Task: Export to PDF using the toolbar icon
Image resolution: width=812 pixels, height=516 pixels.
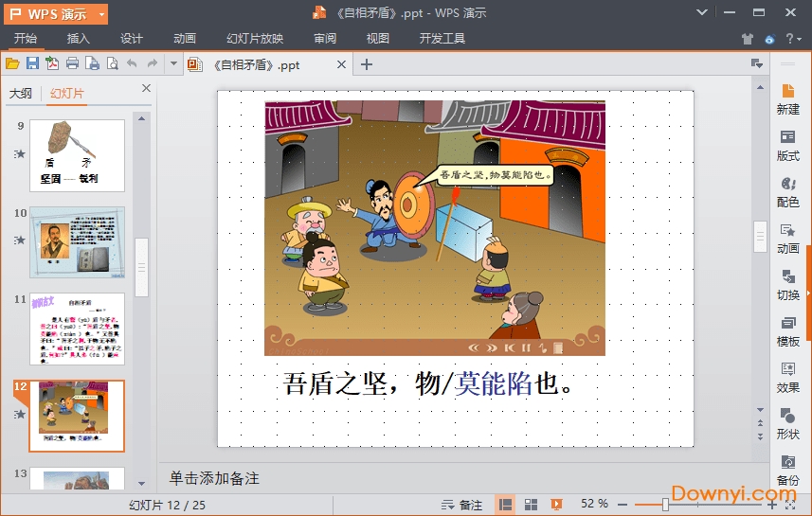Action: click(52, 63)
